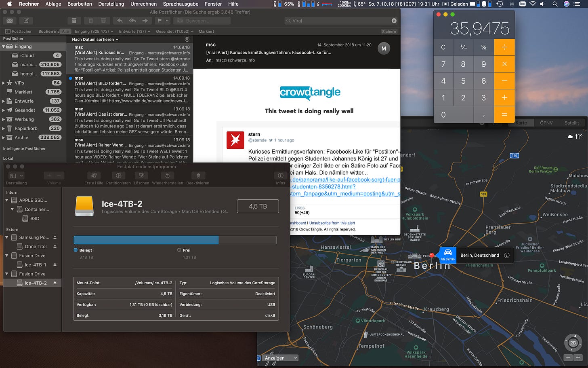Click calculator percent button
Viewport: 588px width, 368px height.
coord(484,47)
